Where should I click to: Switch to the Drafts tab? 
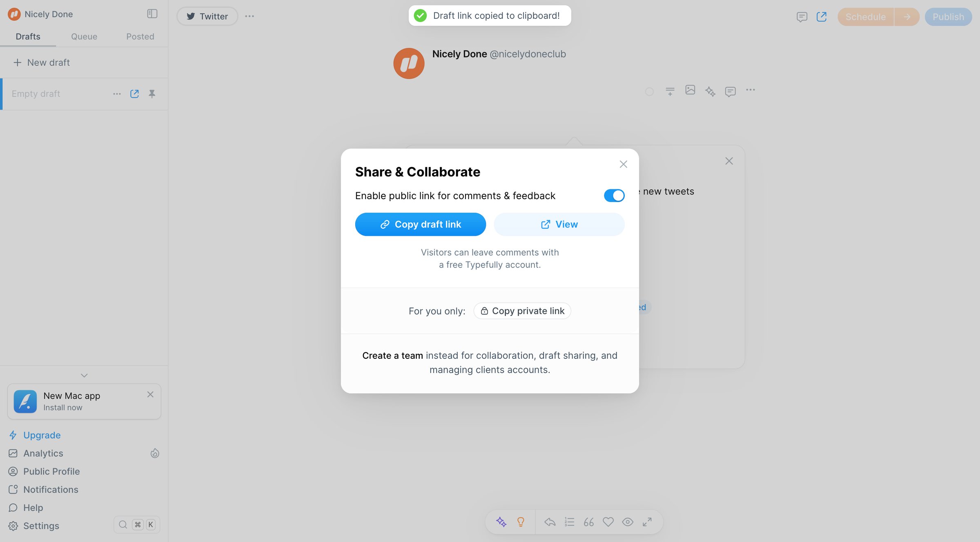[x=28, y=36]
